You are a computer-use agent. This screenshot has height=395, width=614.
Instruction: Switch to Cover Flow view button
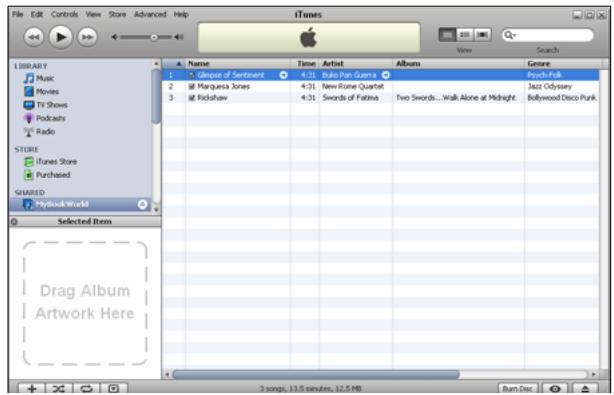click(482, 35)
